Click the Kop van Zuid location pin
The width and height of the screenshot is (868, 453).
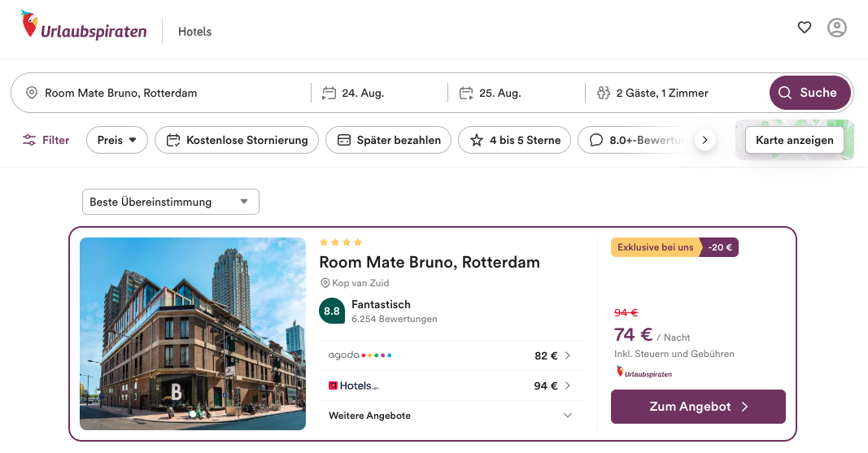point(325,283)
